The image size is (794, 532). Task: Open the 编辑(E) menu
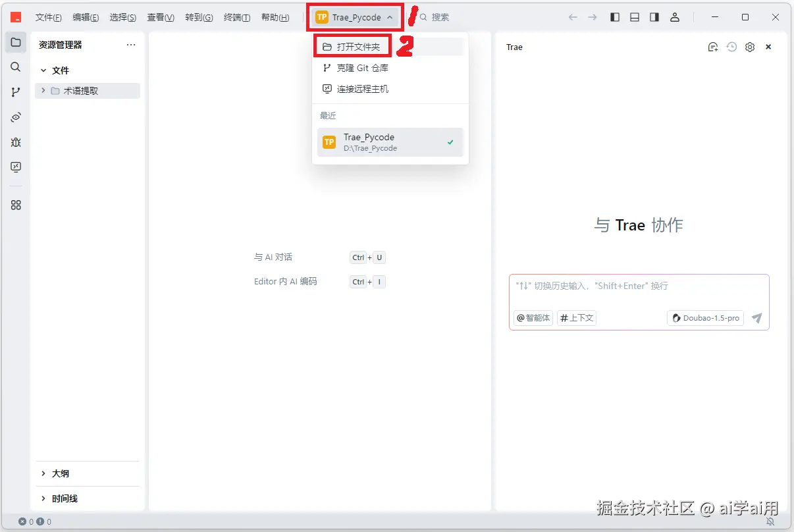[x=86, y=17]
